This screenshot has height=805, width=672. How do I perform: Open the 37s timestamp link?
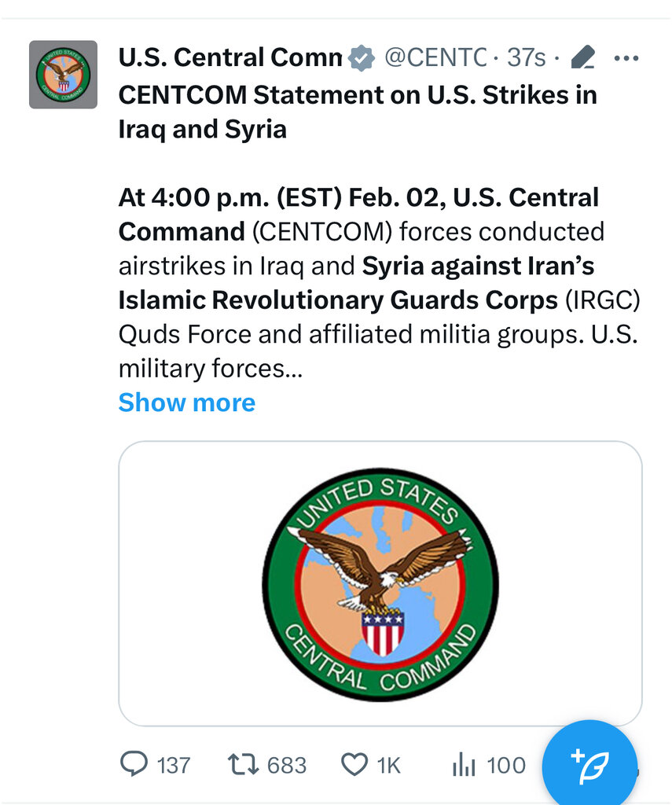(x=526, y=57)
